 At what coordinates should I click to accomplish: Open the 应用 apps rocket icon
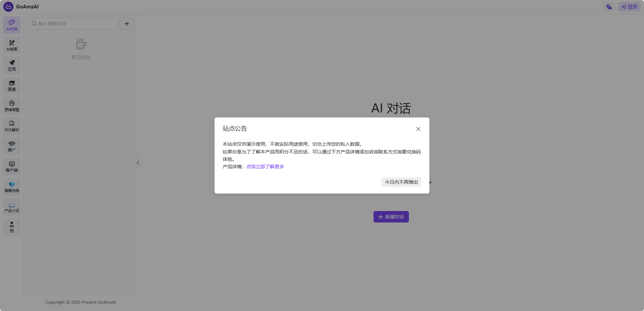pos(12,66)
